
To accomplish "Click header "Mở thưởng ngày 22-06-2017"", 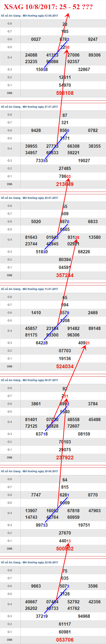I will (40, 563).
